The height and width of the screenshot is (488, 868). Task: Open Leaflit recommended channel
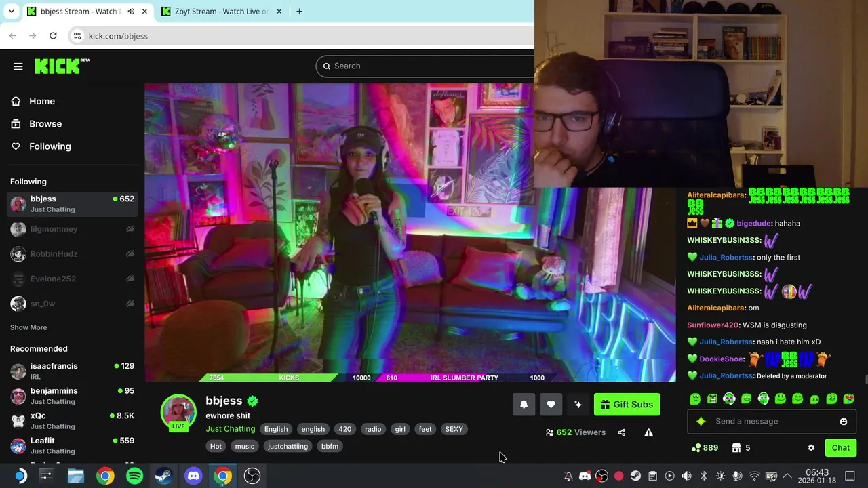point(72,445)
